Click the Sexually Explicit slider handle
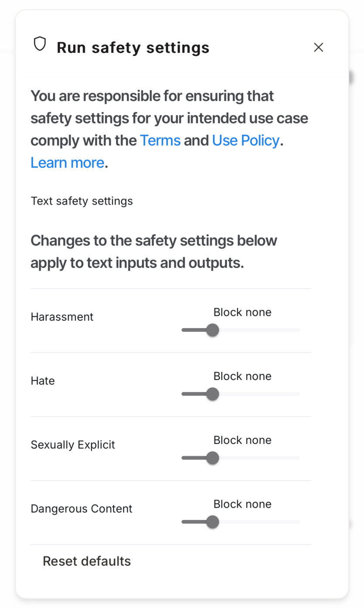 [x=212, y=458]
